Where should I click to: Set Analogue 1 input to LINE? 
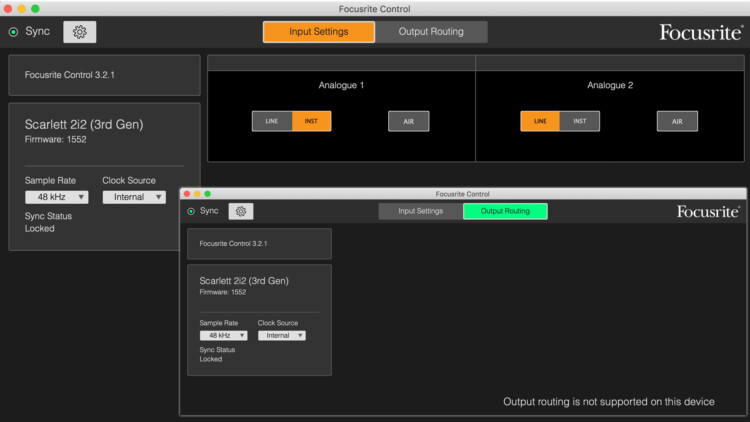coord(272,121)
